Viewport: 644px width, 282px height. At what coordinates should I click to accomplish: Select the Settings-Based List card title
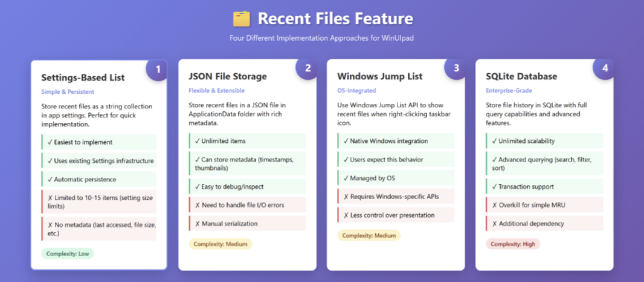(82, 77)
